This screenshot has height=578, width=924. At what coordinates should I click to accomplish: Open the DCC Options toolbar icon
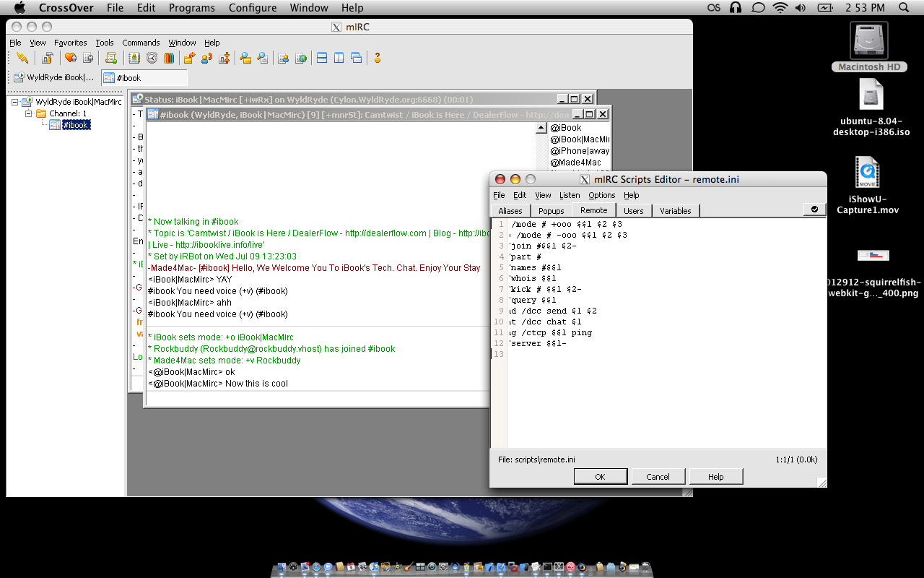(x=224, y=58)
